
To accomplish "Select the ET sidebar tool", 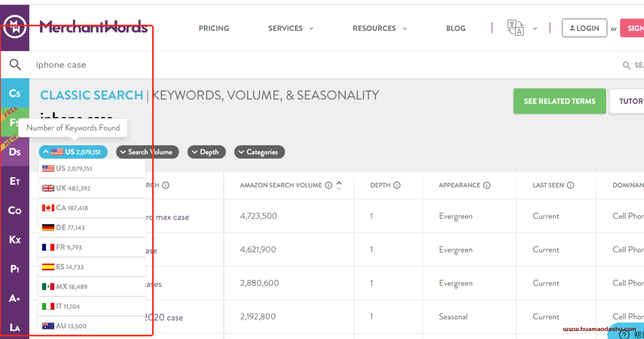I will pyautogui.click(x=15, y=181).
